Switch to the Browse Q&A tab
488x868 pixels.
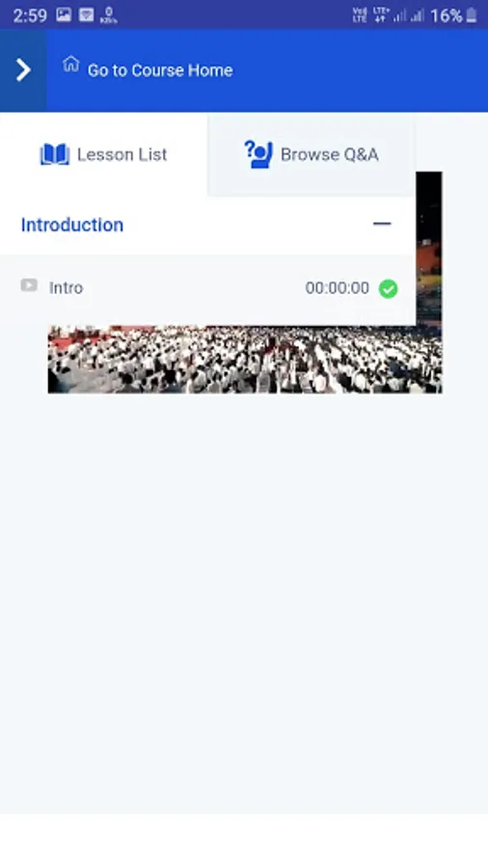(312, 154)
